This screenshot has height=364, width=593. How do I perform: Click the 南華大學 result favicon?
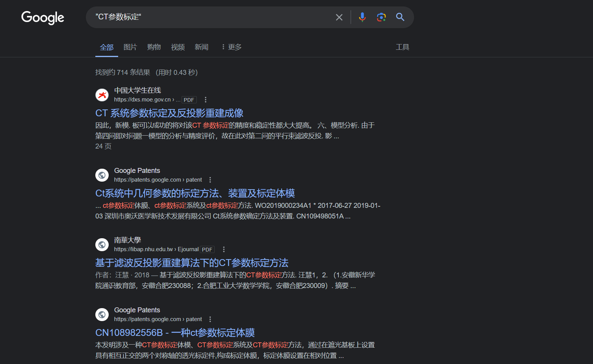[102, 245]
